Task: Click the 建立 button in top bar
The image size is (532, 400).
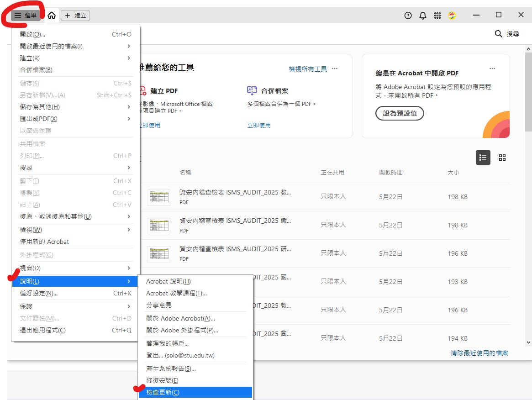Action: pyautogui.click(x=75, y=15)
